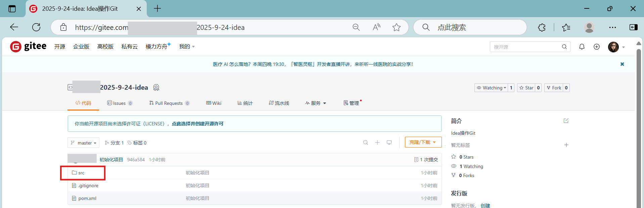Switch to the 代码 tab
This screenshot has width=644, height=208.
(x=83, y=103)
